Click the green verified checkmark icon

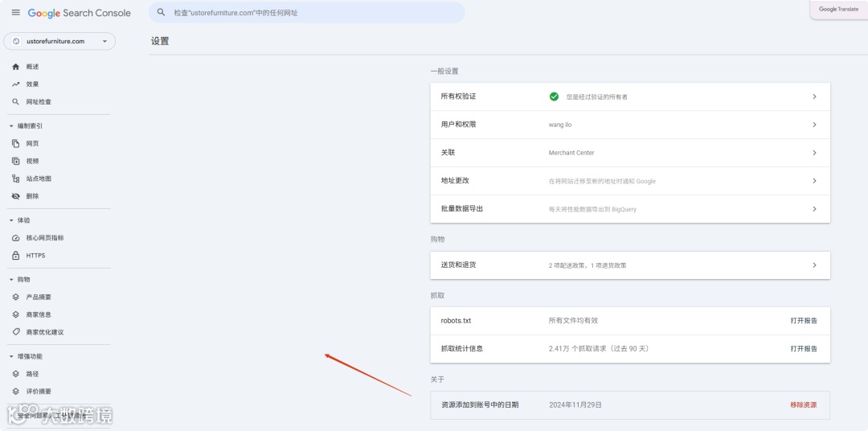554,96
